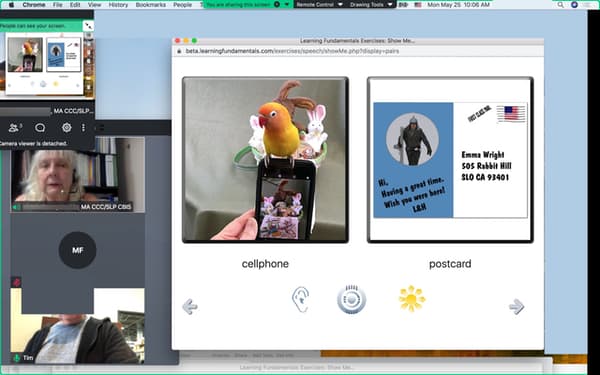The width and height of the screenshot is (600, 375).
Task: Open the File menu
Action: coord(57,5)
